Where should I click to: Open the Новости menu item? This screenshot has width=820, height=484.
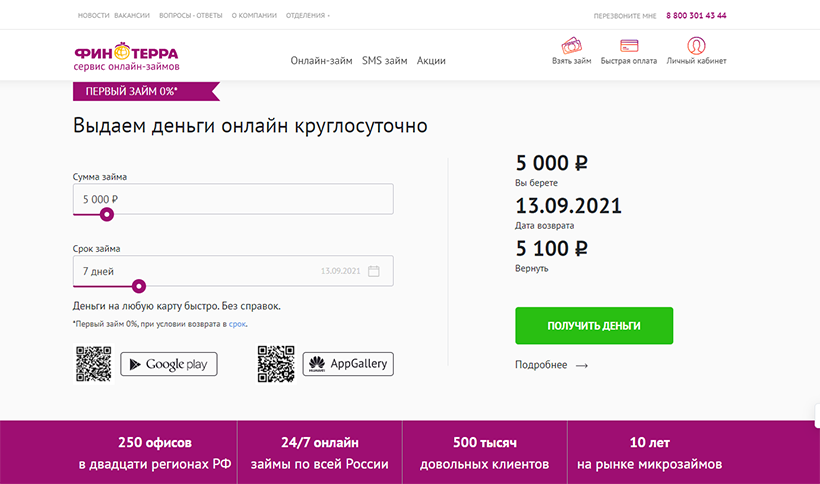tap(93, 16)
